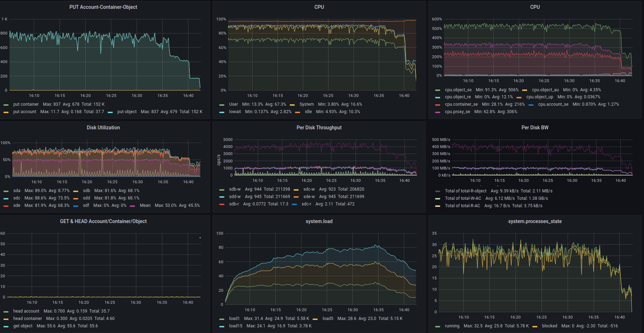Screen dimensions: 644x333
Task: Expand the Per Disk Throughput panel menu
Action: [319, 128]
